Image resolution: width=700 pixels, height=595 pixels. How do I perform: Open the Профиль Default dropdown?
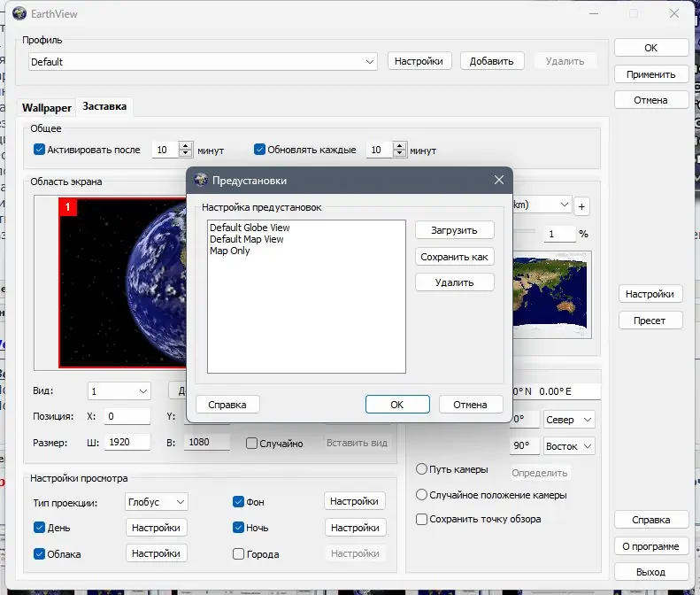pos(203,62)
